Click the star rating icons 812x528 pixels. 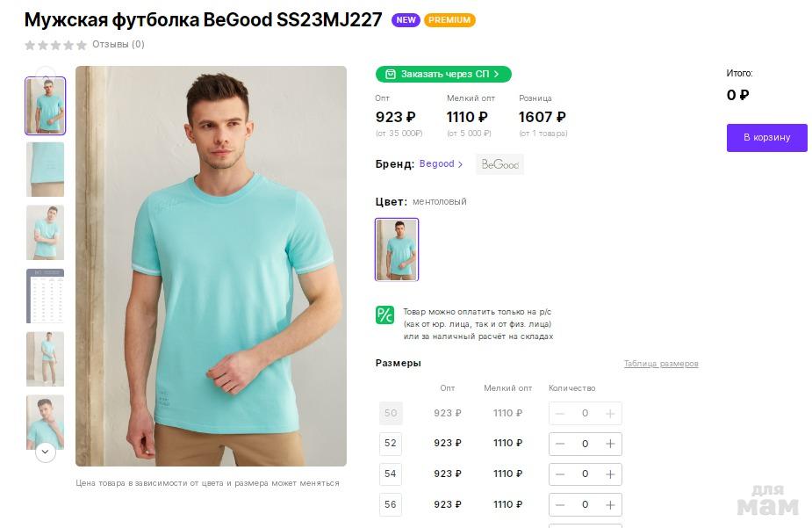point(56,45)
